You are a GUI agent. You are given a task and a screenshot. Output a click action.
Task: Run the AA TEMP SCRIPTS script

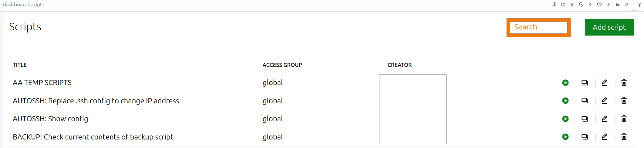point(565,83)
